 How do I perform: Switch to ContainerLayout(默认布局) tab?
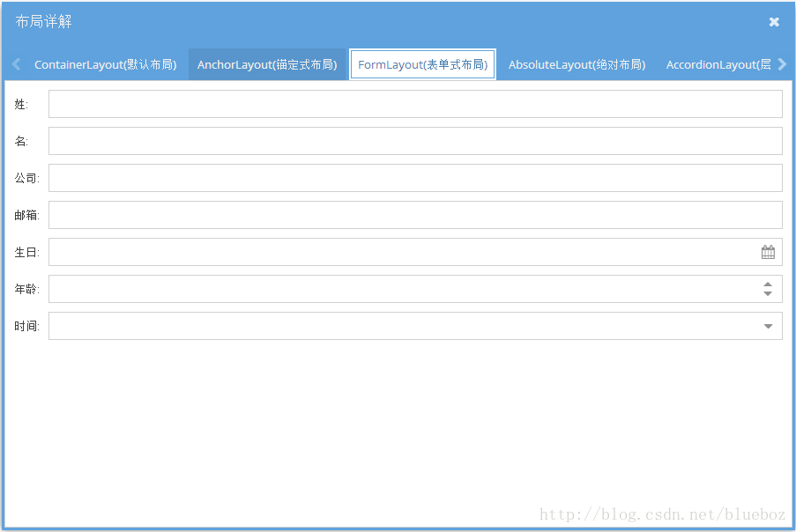(105, 65)
